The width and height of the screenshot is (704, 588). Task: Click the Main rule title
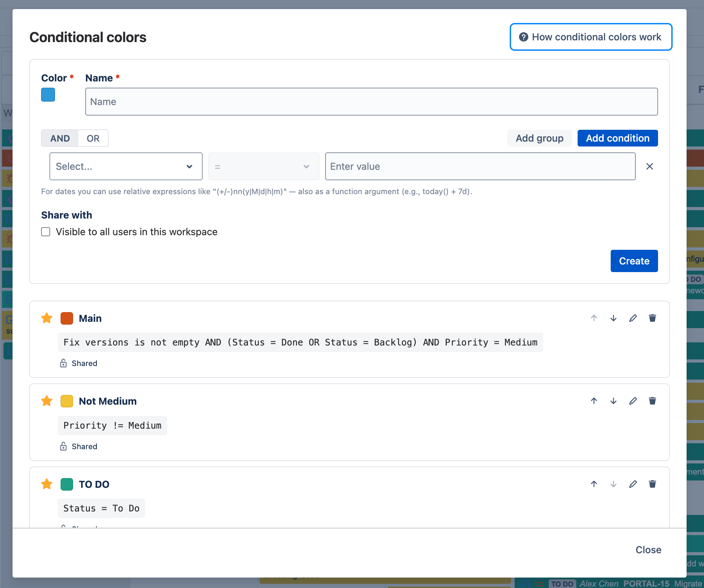(x=90, y=318)
